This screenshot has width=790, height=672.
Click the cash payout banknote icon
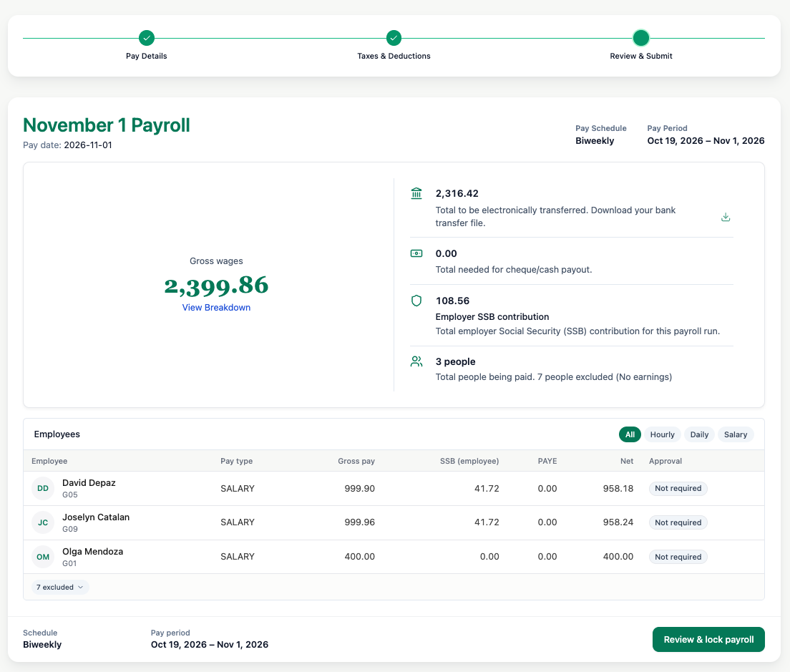point(416,253)
